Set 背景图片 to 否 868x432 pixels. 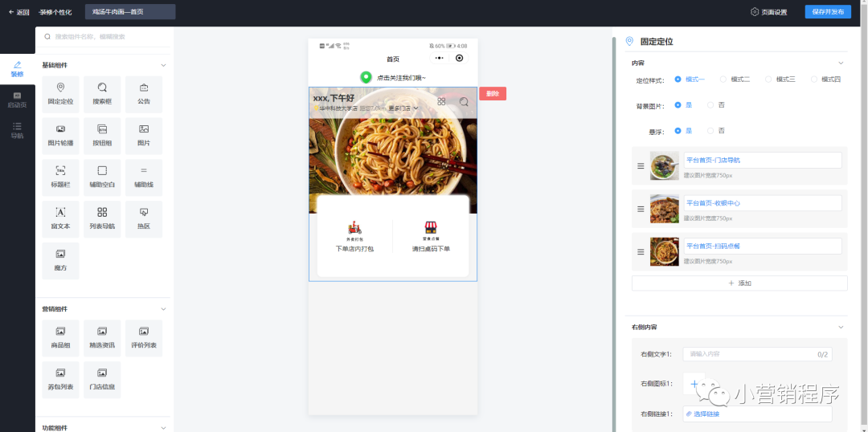click(x=716, y=104)
